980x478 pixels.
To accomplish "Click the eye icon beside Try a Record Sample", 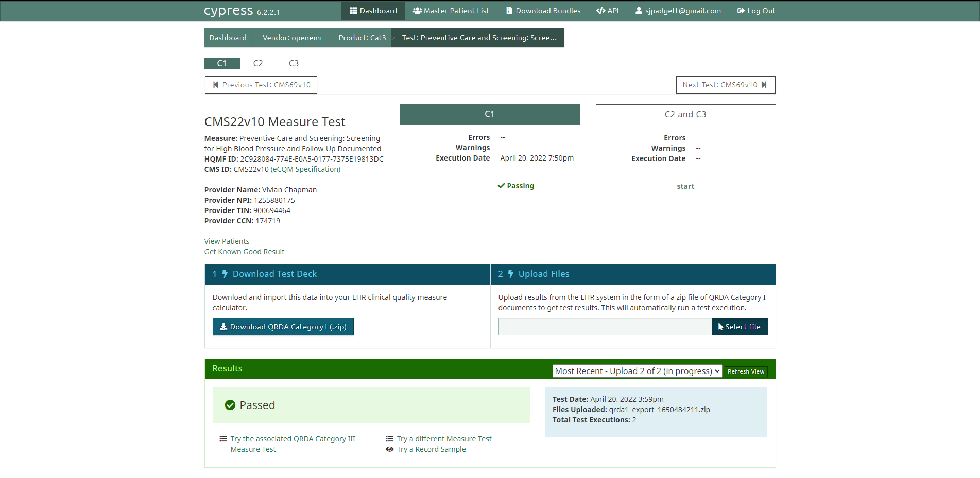I will click(390, 449).
